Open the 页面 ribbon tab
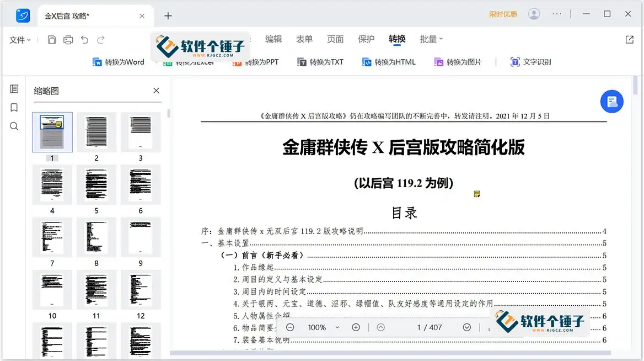This screenshot has height=361, width=644. click(335, 39)
